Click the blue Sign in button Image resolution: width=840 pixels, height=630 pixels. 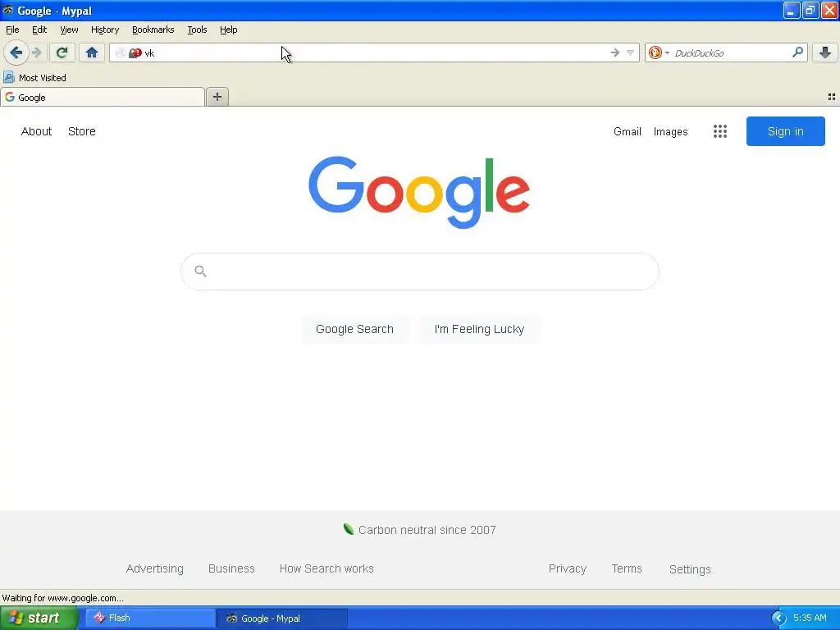[785, 131]
